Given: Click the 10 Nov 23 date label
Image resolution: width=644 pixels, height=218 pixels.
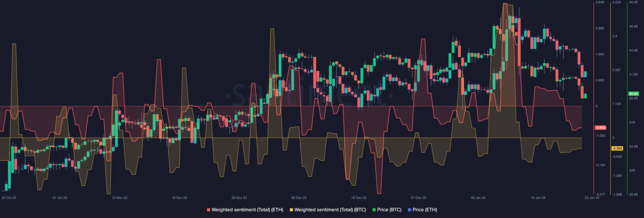Looking at the screenshot, I should point(119,197).
